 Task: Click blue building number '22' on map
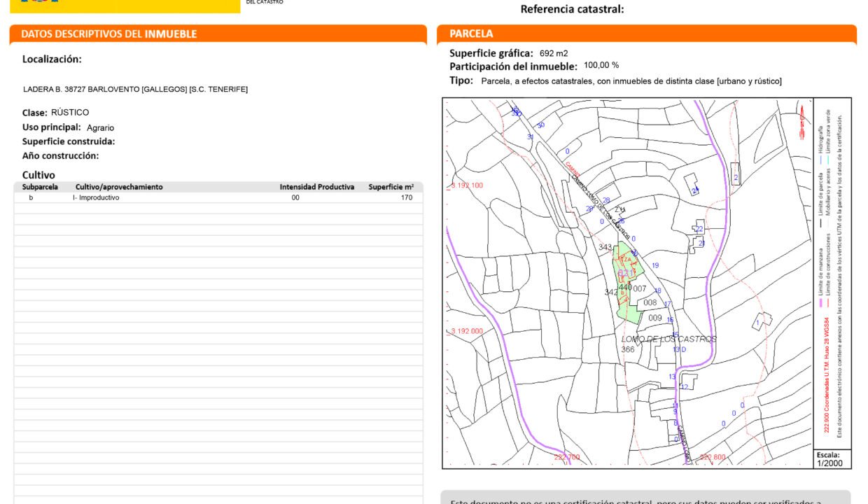pyautogui.click(x=699, y=229)
